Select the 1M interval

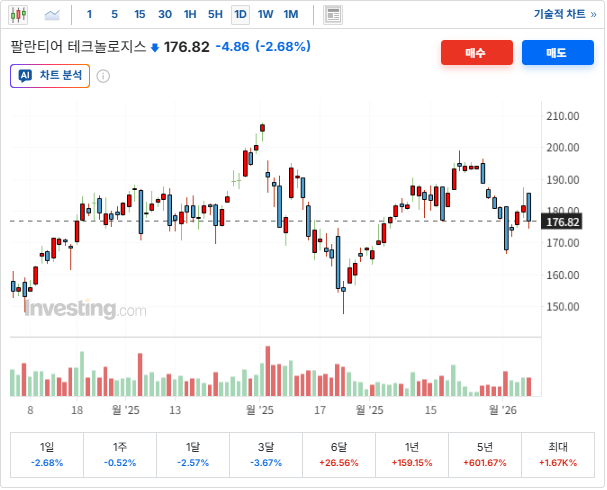pos(291,15)
